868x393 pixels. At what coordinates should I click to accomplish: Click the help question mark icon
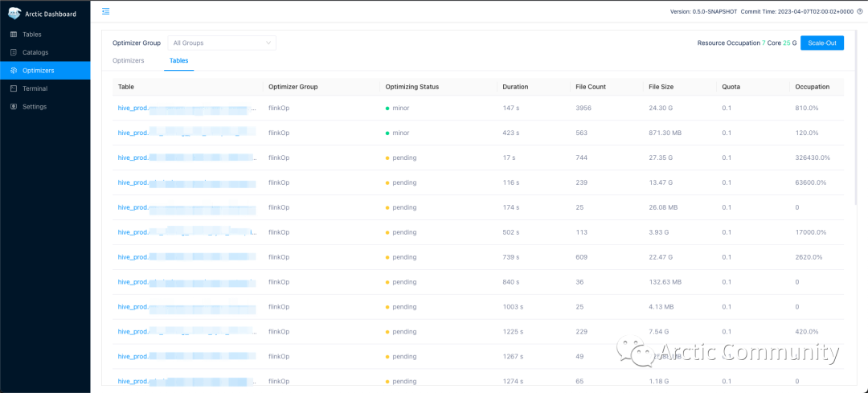(x=859, y=11)
